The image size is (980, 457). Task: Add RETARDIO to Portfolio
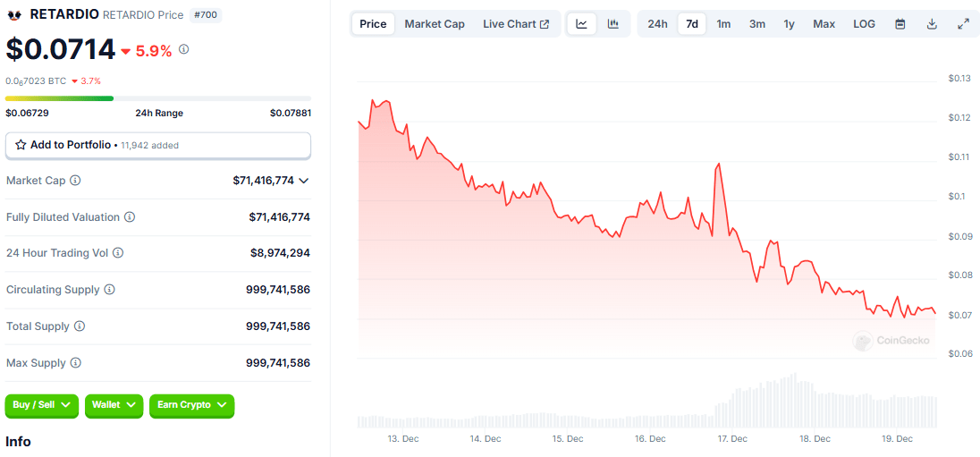coord(158,145)
